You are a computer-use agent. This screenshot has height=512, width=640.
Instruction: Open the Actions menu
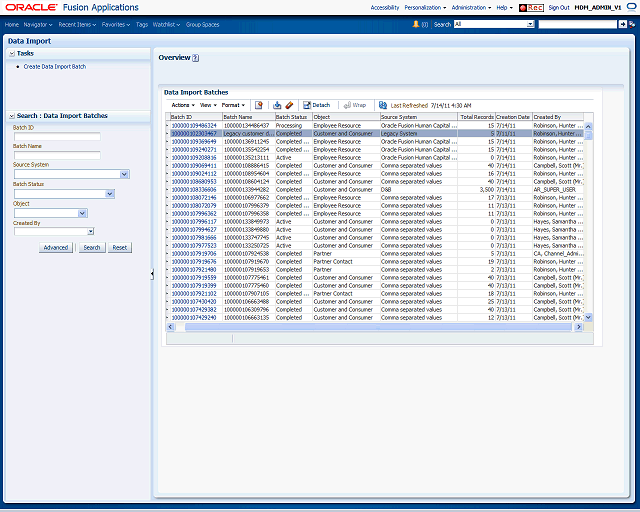(x=183, y=105)
